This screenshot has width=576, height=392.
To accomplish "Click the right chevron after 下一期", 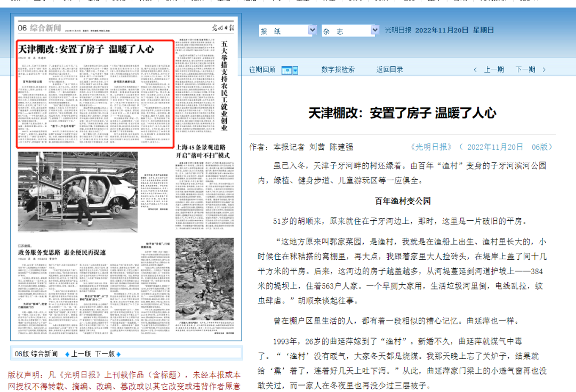I will (x=543, y=70).
